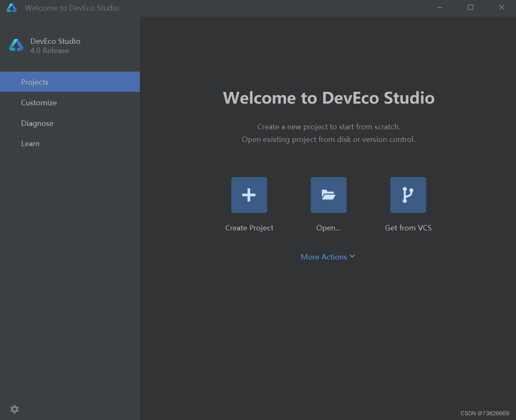Select the Projects tab
This screenshot has width=516, height=420.
[x=70, y=82]
